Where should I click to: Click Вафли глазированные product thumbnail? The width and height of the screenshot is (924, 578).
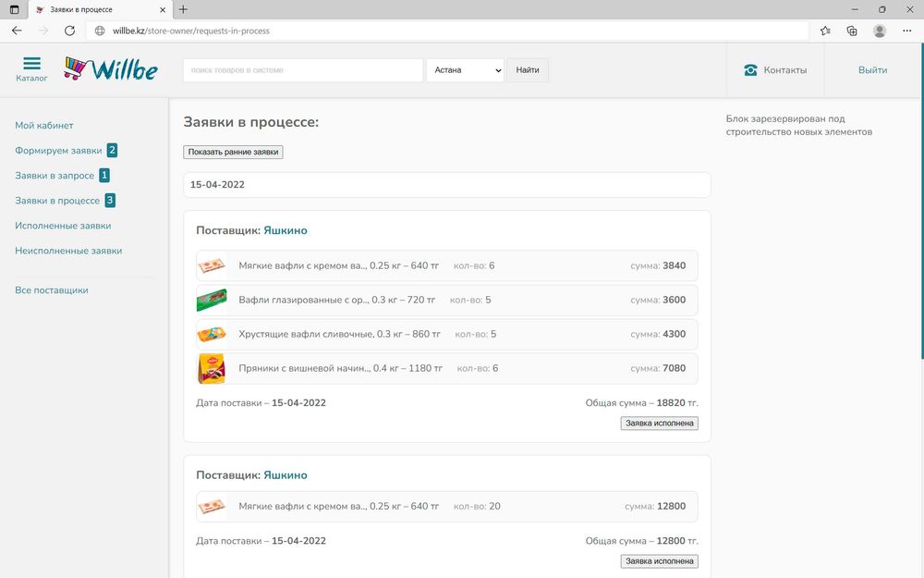tap(212, 301)
